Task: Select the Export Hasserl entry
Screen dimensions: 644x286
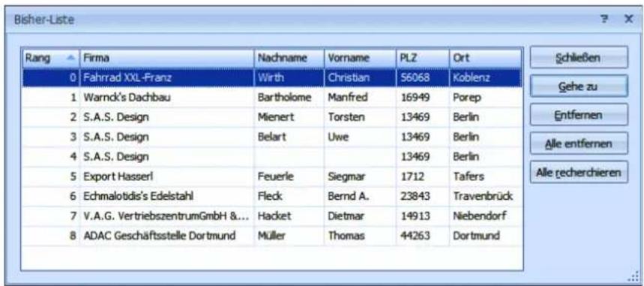Action: pos(272,176)
